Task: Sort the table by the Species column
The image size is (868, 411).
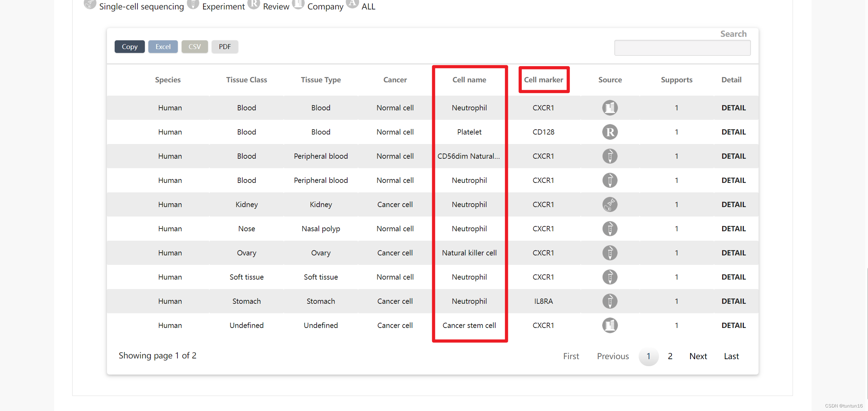Action: click(168, 80)
